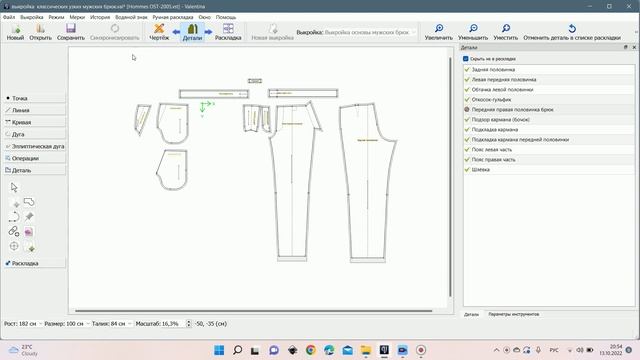Select the arrow pointer tool in toolbox
This screenshot has height=360, width=640.
click(x=14, y=187)
